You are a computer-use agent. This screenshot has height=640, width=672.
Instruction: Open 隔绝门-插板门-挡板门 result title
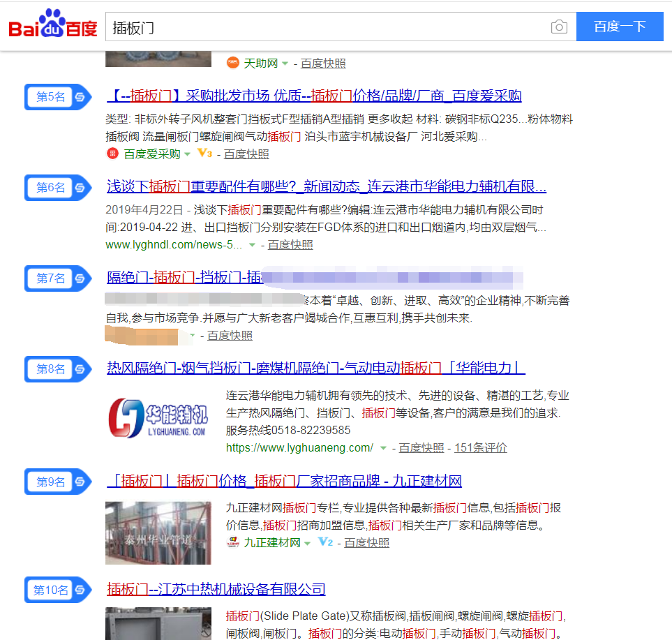184,277
